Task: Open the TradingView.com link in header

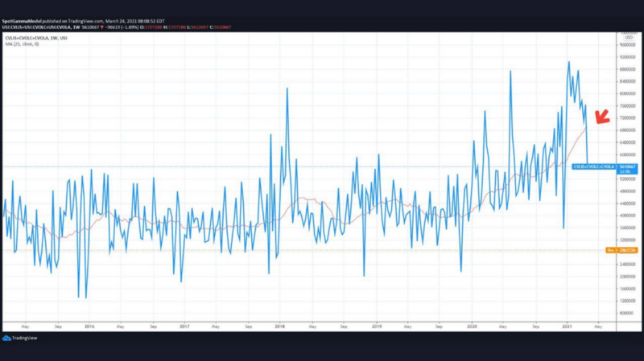Action: 89,19
